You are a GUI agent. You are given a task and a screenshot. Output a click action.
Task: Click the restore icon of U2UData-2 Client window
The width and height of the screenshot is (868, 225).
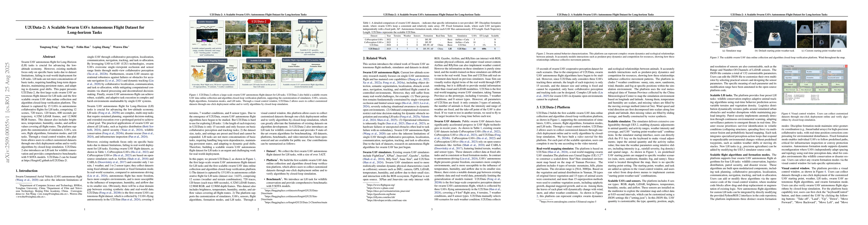[843, 66]
